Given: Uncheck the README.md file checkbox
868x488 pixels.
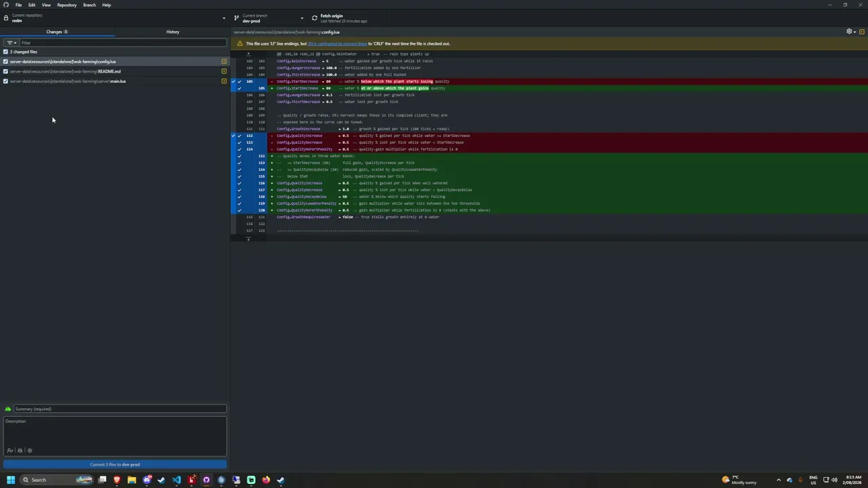Looking at the screenshot, I should click(x=5, y=71).
